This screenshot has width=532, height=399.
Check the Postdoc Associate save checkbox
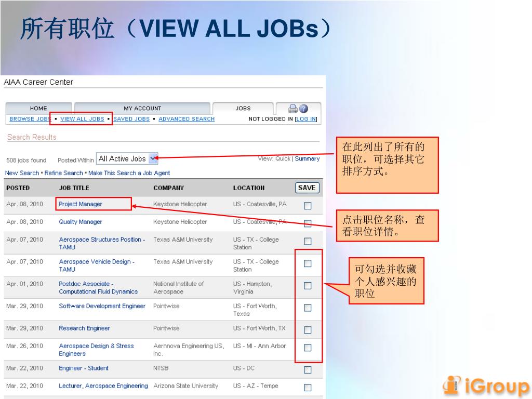(308, 286)
